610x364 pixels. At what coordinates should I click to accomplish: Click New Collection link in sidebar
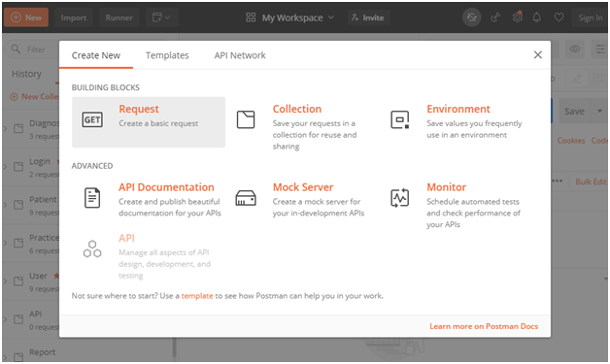(x=35, y=96)
